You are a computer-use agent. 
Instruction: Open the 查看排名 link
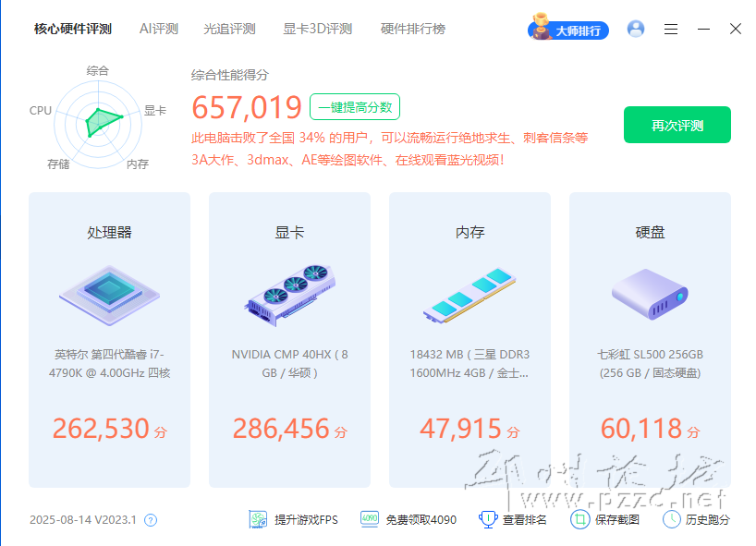coord(525,520)
